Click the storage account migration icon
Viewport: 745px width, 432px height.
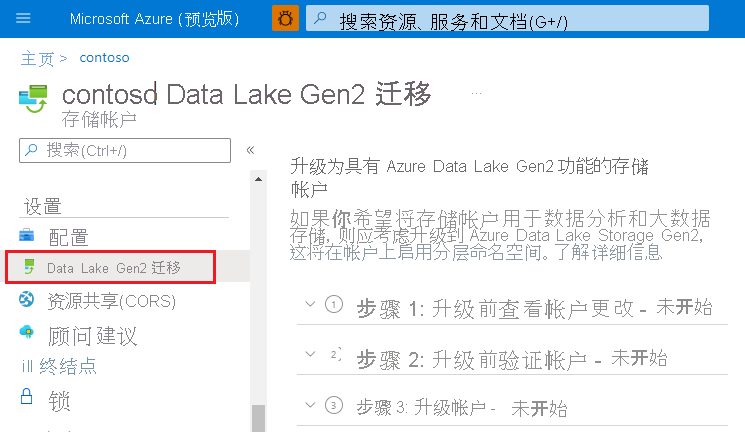point(34,99)
